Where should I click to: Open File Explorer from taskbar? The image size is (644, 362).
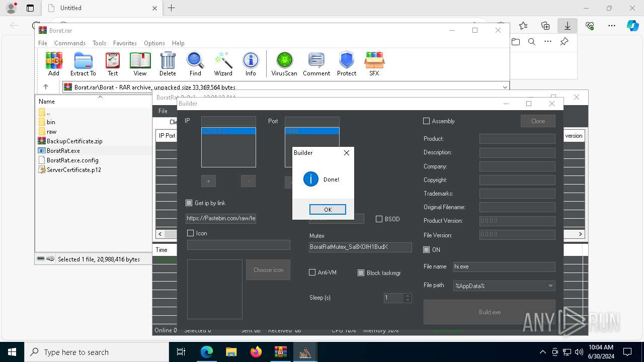point(231,352)
